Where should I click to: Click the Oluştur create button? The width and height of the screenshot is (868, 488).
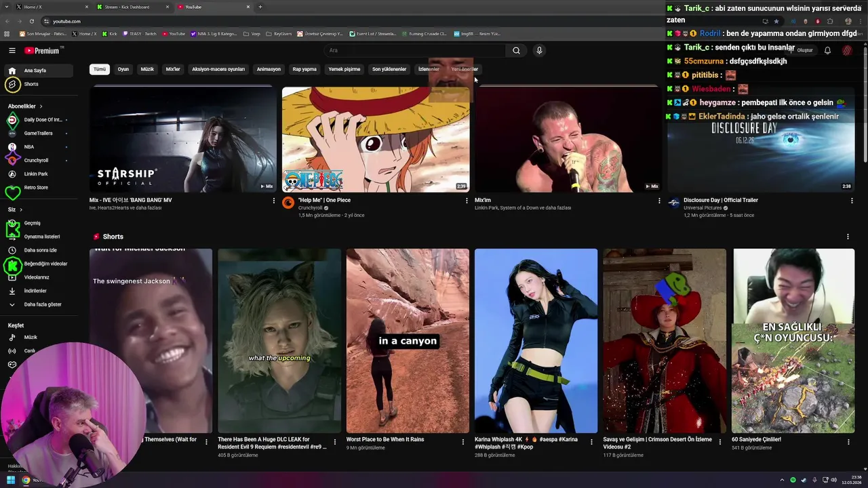[802, 50]
